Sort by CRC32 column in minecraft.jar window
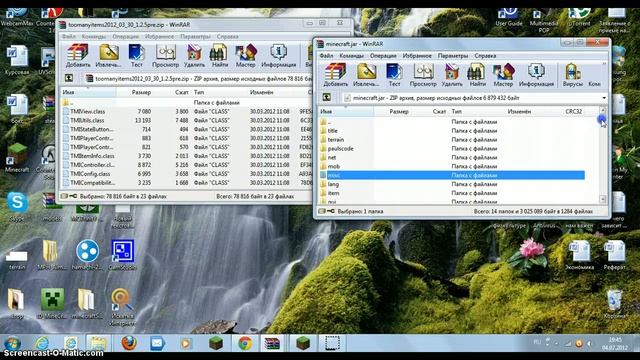Image resolution: width=640 pixels, height=360 pixels. pyautogui.click(x=573, y=111)
